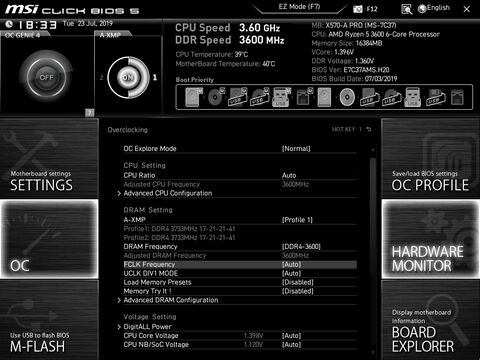Select the legacy USB key boot icon
Image resolution: width=480 pixels, height=360 pixels.
413,97
